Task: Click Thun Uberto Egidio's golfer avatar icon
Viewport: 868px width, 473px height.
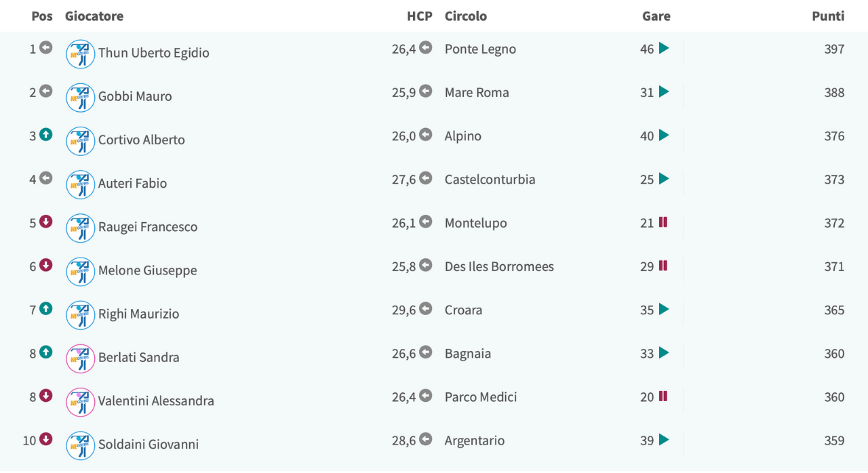Action: [80, 54]
